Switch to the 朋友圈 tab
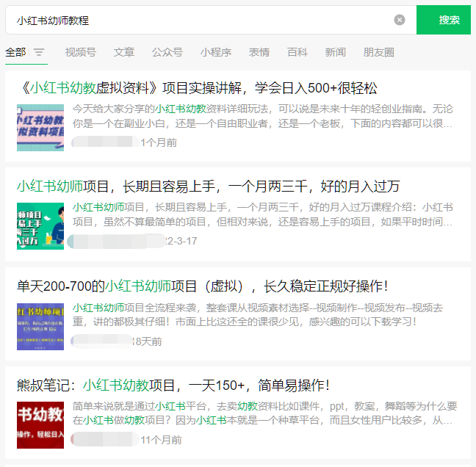476x467 pixels. tap(378, 52)
